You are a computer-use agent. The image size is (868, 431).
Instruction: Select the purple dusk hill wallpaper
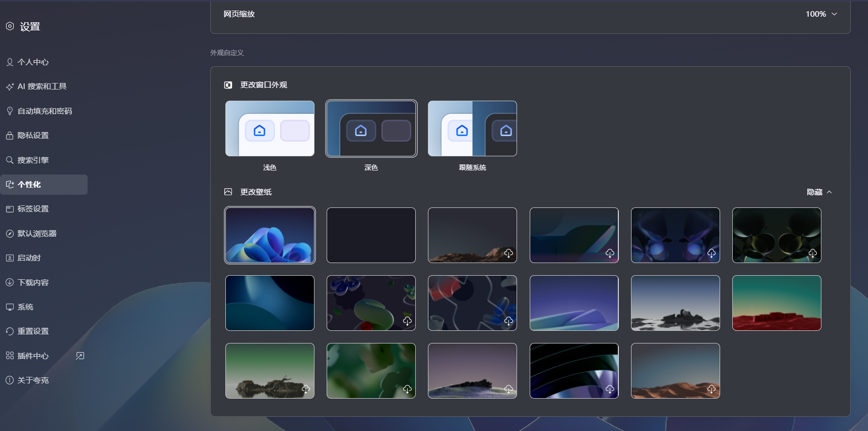coord(472,371)
